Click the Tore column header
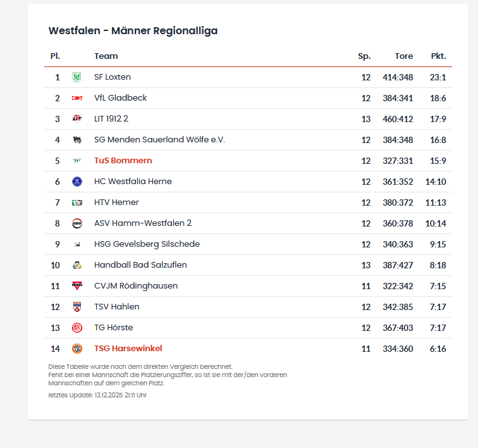This screenshot has width=478, height=448. 403,56
